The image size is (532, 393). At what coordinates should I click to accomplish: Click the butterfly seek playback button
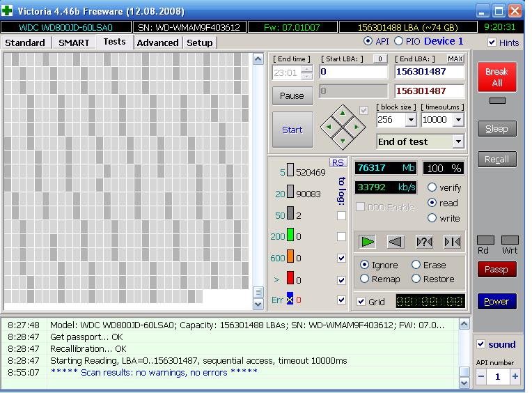(452, 242)
